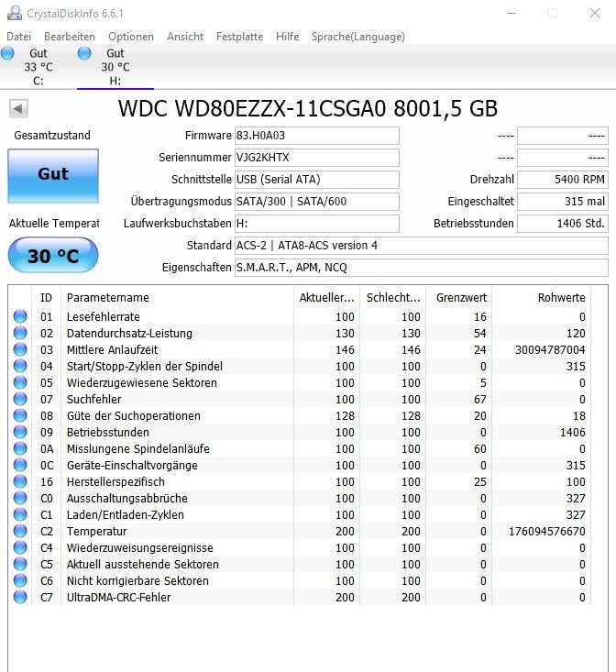616x672 pixels.
Task: Open the Hilfe menu
Action: click(288, 37)
